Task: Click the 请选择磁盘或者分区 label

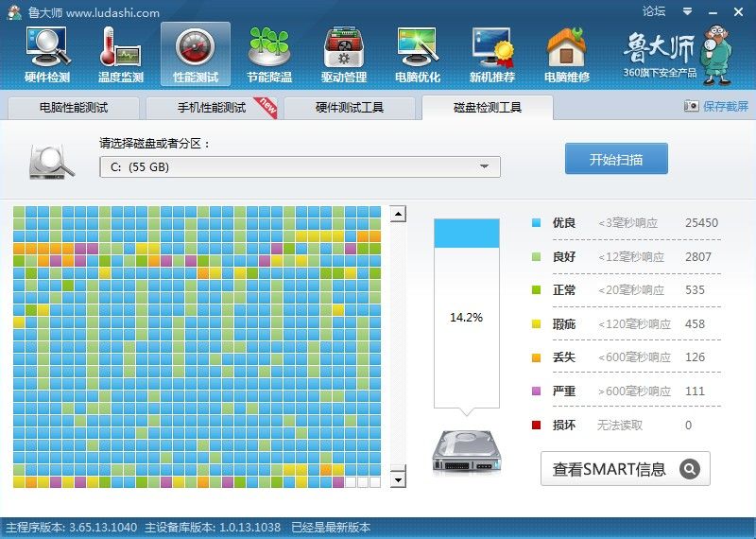Action: [155, 144]
